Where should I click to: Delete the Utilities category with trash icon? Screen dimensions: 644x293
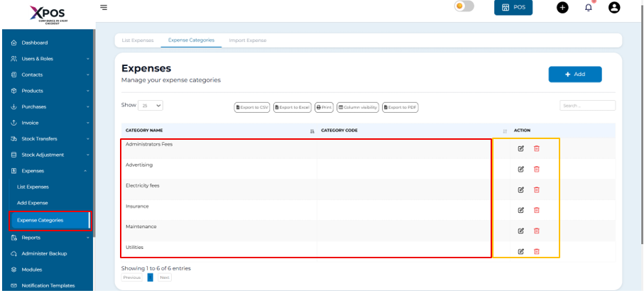[x=537, y=251]
